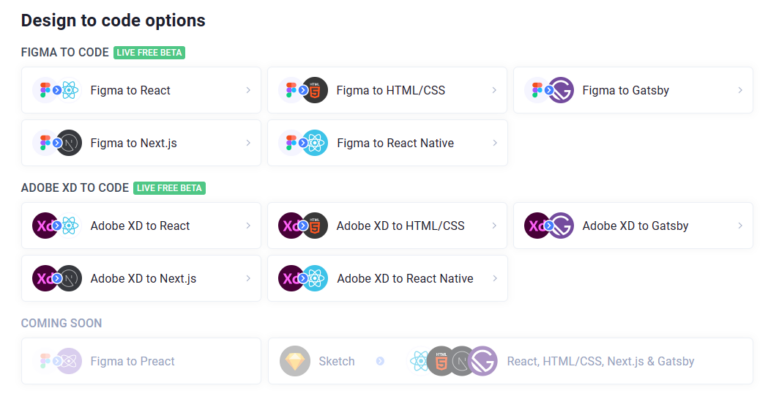Expand the Figma to React chevron arrow
Viewport: 768px width, 402px height.
(248, 90)
